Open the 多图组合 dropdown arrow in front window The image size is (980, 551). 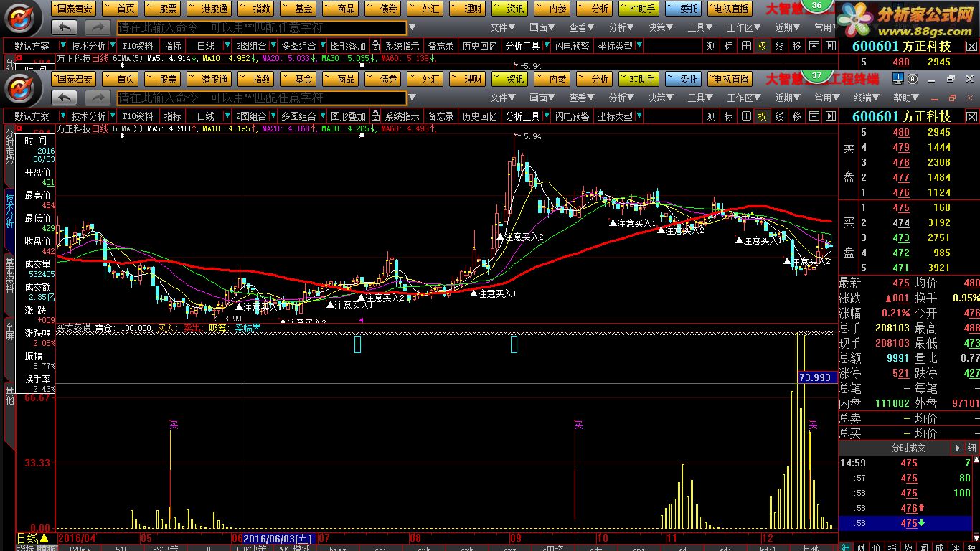click(x=321, y=116)
